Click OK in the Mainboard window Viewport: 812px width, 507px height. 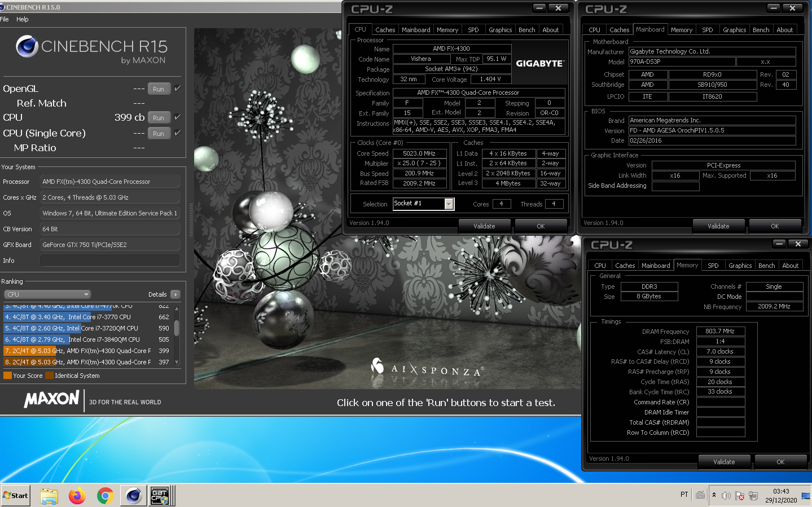tap(775, 226)
